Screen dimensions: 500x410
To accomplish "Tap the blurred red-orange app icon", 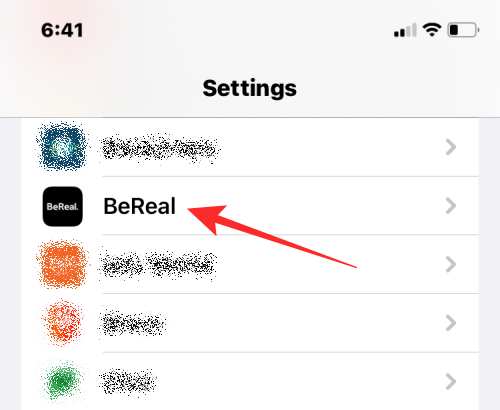I will (x=63, y=322).
